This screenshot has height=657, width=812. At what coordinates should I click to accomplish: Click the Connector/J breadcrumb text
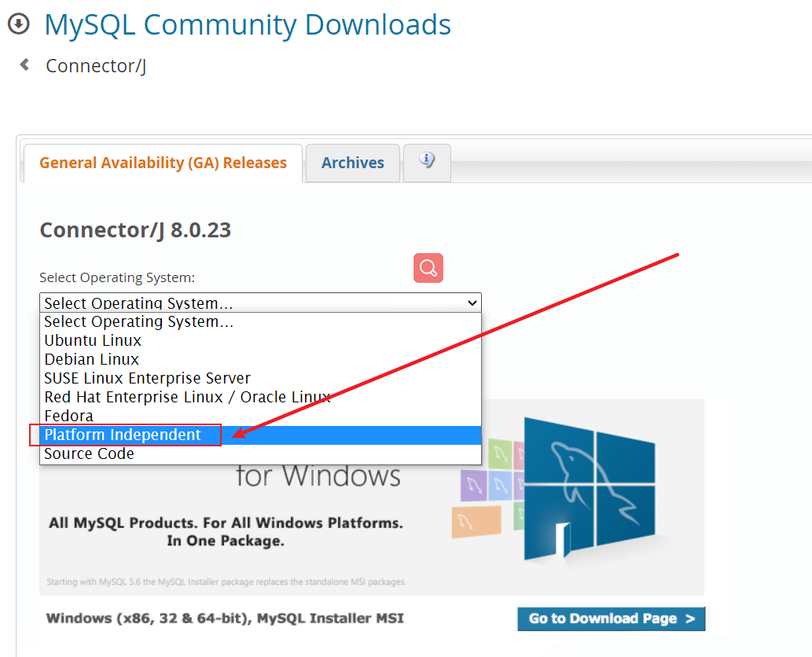pos(96,65)
